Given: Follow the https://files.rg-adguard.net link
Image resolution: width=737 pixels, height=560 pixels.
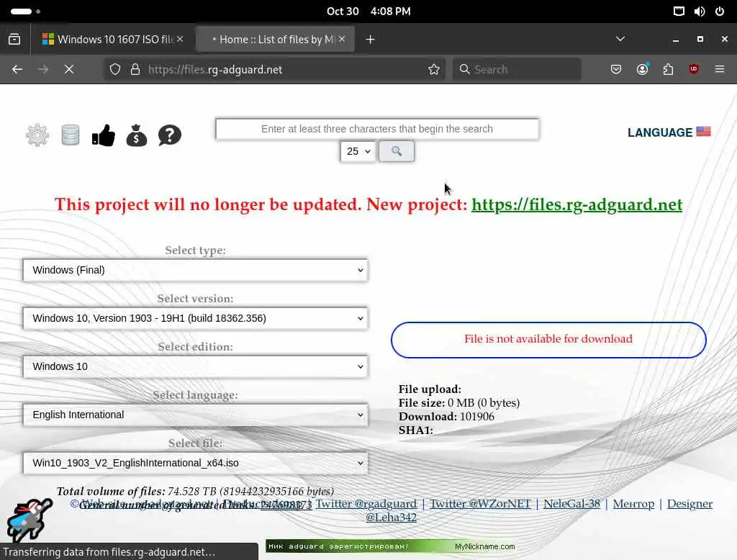Looking at the screenshot, I should point(577,204).
